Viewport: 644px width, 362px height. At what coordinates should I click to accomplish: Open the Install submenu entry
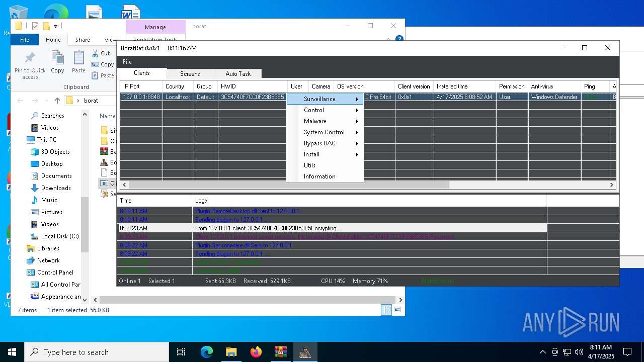pyautogui.click(x=325, y=154)
